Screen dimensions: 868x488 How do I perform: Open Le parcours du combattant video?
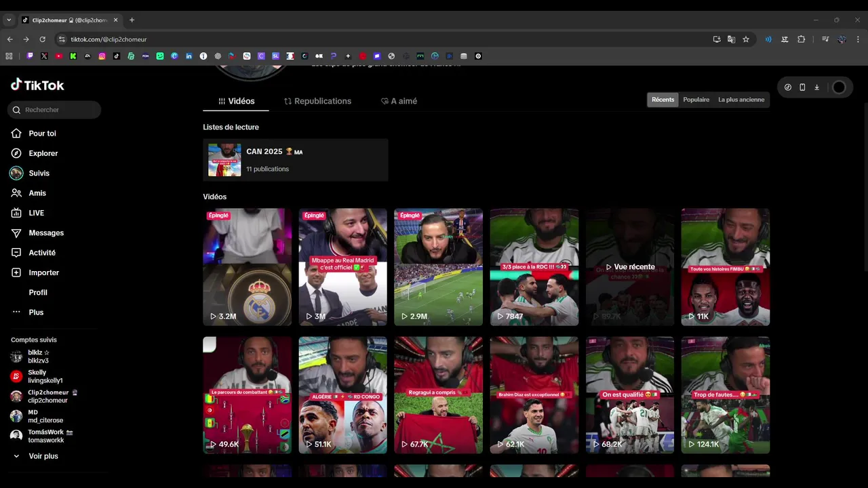pos(248,395)
